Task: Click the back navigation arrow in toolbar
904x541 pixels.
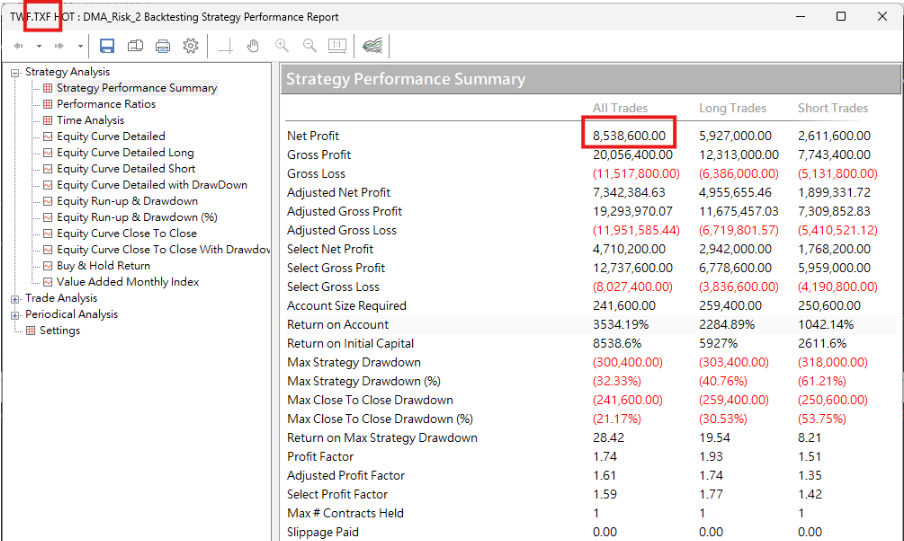Action: pyautogui.click(x=18, y=46)
